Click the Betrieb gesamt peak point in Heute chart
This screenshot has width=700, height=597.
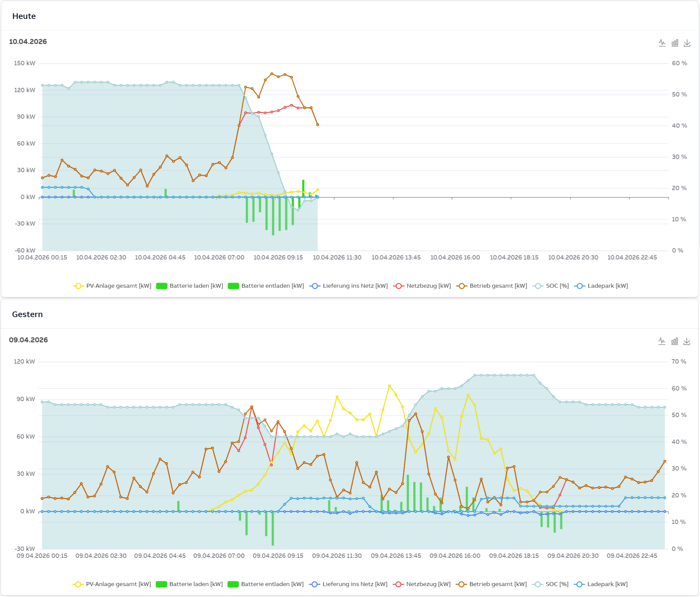click(x=272, y=74)
